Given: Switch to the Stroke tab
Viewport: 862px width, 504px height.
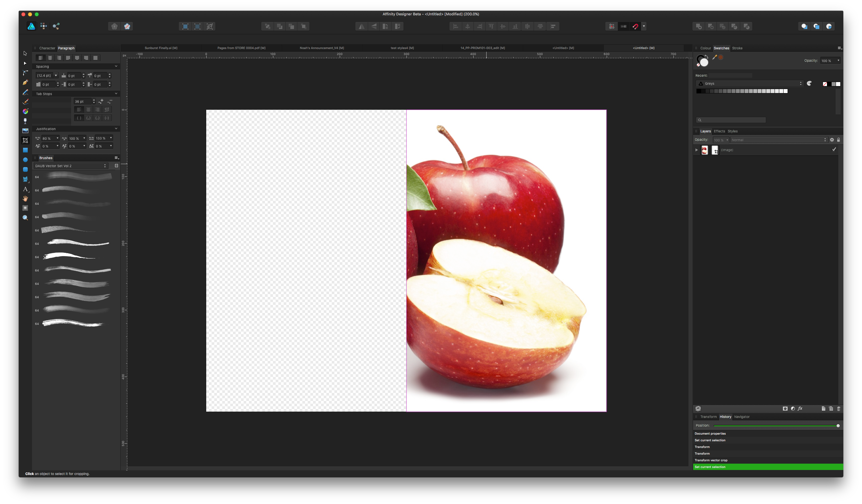Looking at the screenshot, I should click(x=737, y=48).
